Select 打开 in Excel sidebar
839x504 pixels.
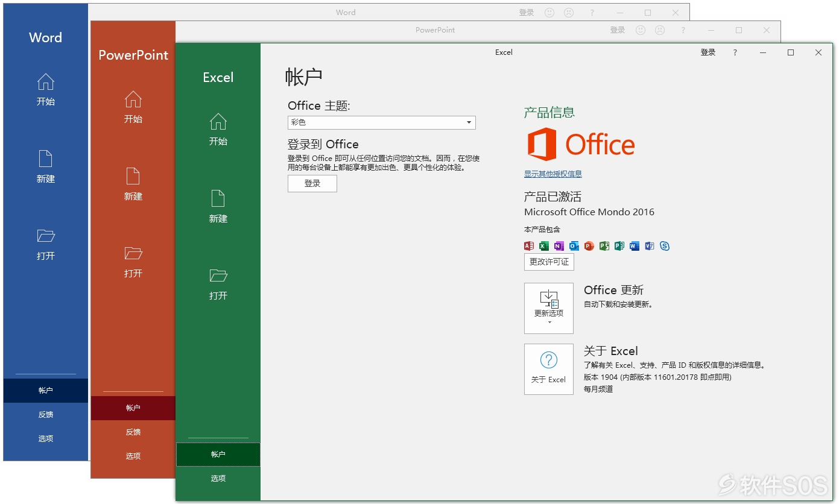[218, 284]
